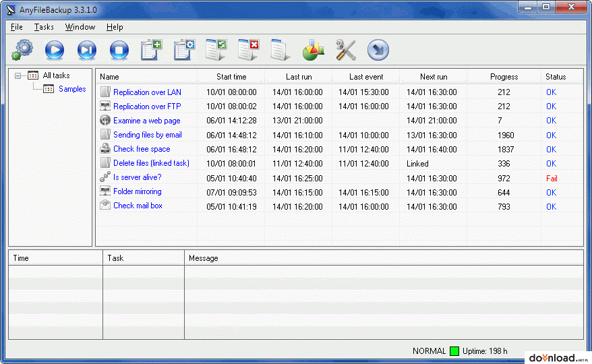Click OK status of Check mail box row
Screen dimensions: 592x364
point(552,207)
